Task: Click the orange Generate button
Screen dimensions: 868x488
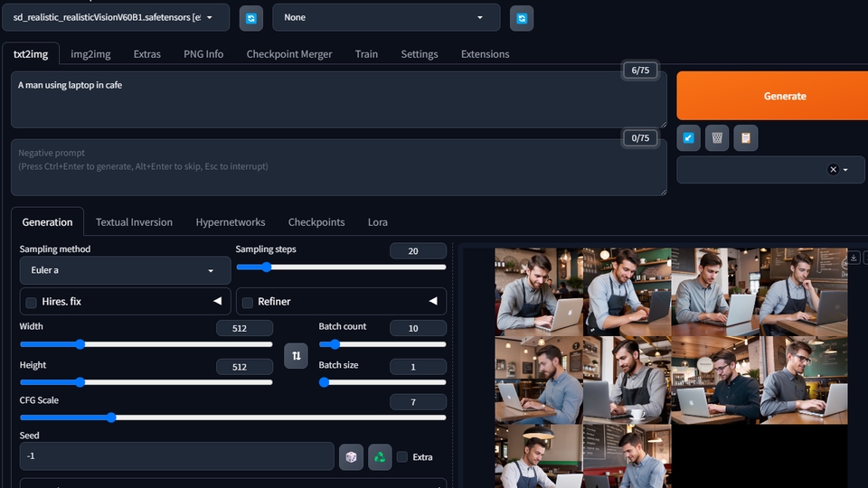Action: point(772,96)
